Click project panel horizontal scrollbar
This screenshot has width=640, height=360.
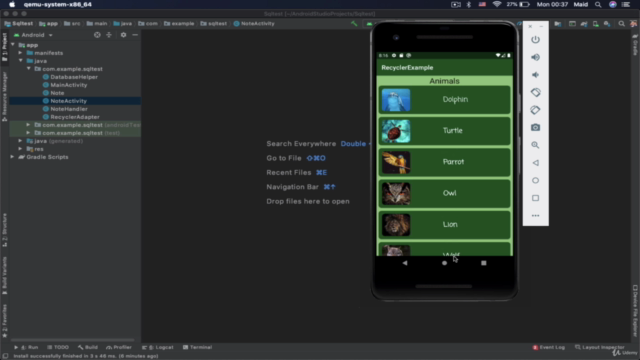73,340
